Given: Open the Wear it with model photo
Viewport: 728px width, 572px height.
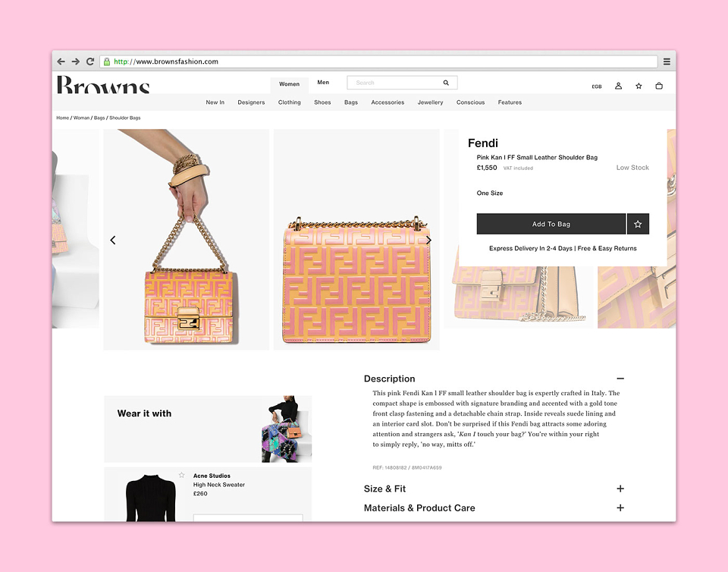Looking at the screenshot, I should coord(287,429).
